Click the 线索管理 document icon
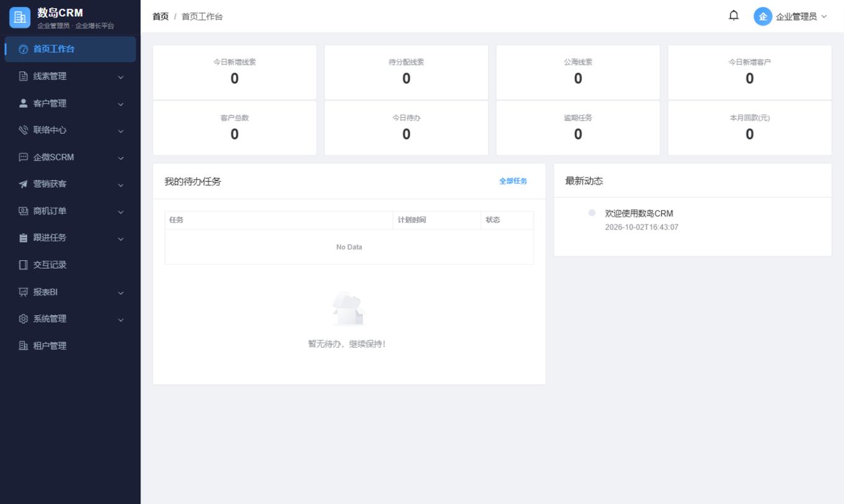This screenshot has width=844, height=504. (x=24, y=76)
